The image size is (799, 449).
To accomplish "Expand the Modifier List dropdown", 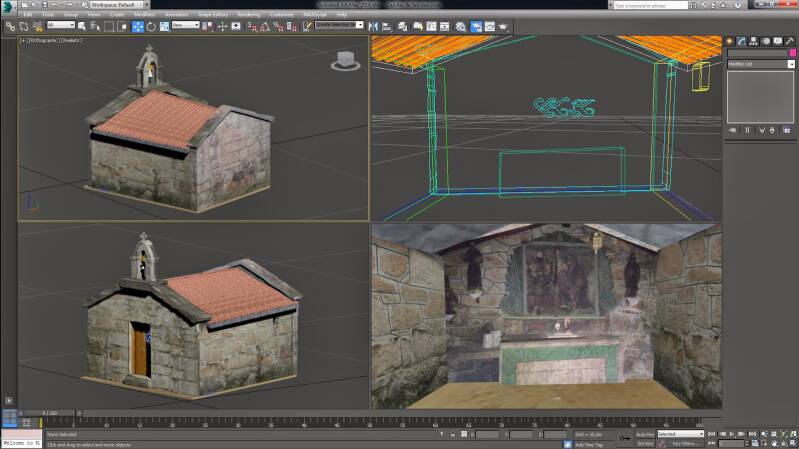I will (x=760, y=64).
